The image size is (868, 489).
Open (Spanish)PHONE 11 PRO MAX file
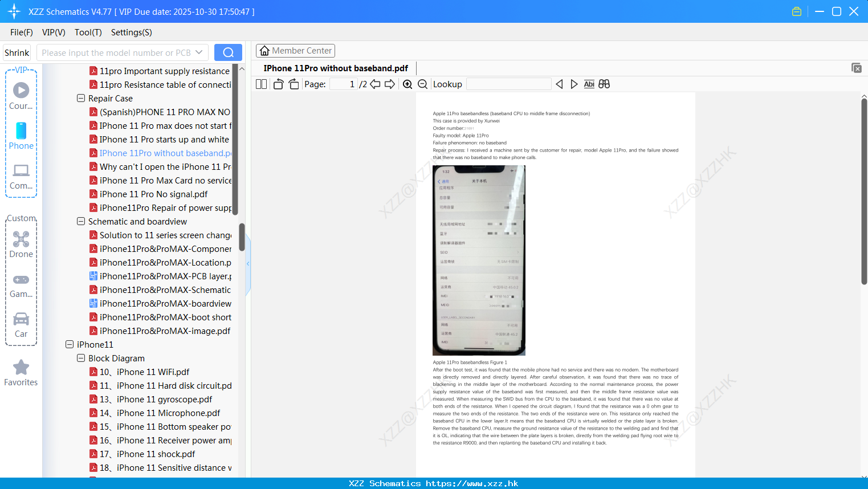[x=160, y=112]
